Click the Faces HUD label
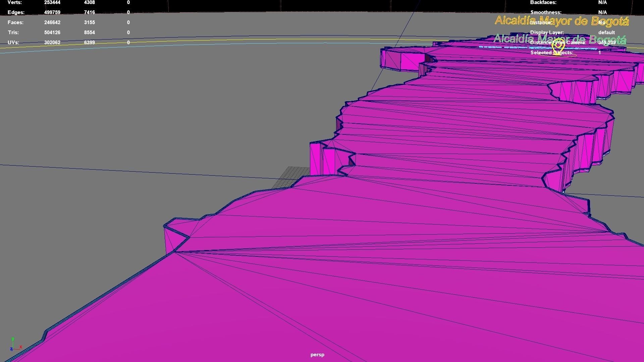This screenshot has width=644, height=362. click(15, 22)
